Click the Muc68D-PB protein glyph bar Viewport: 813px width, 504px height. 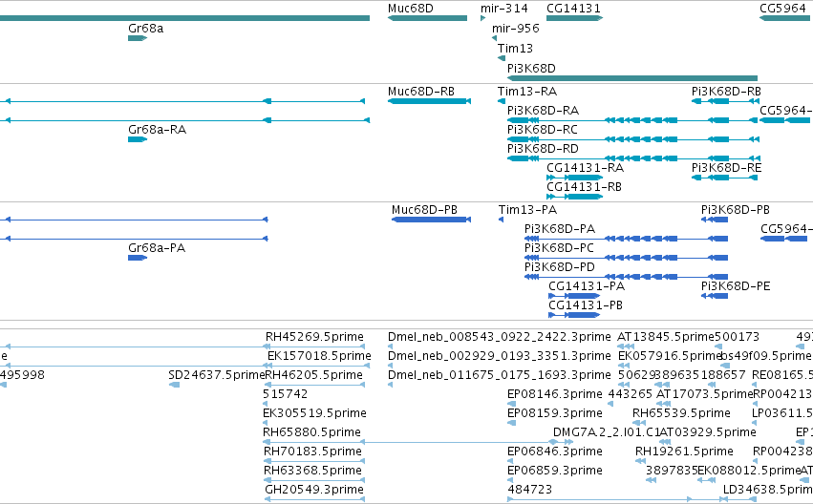pos(431,220)
